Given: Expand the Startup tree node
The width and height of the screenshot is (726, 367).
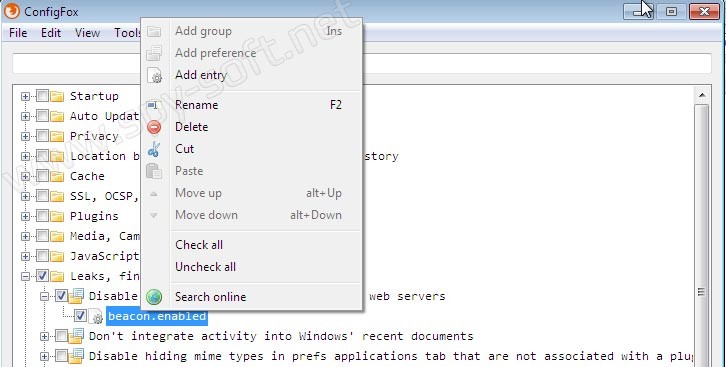Looking at the screenshot, I should pos(25,96).
